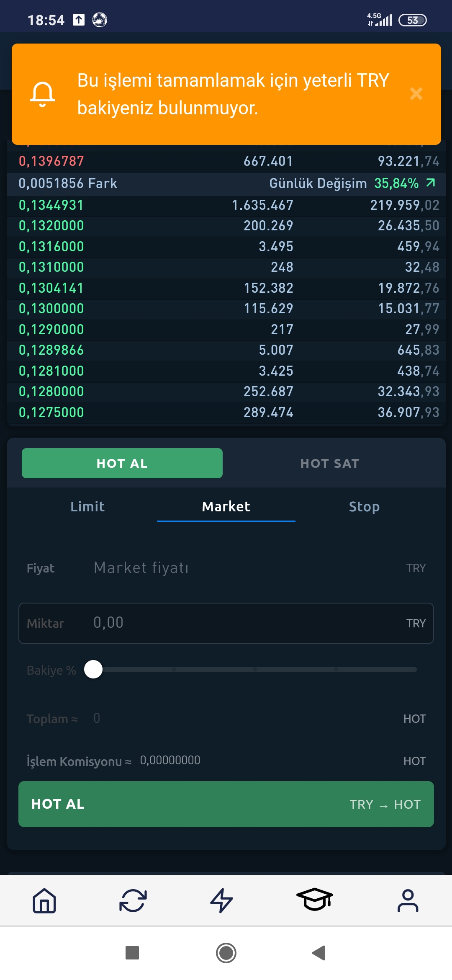
Task: Open the exchange arrows icon in bottom bar
Action: (133, 900)
